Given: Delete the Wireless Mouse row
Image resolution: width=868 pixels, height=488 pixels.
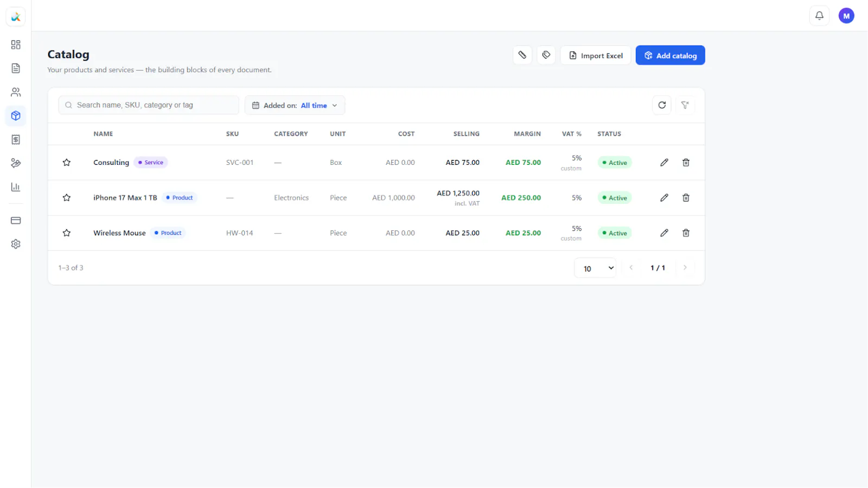Looking at the screenshot, I should 686,233.
